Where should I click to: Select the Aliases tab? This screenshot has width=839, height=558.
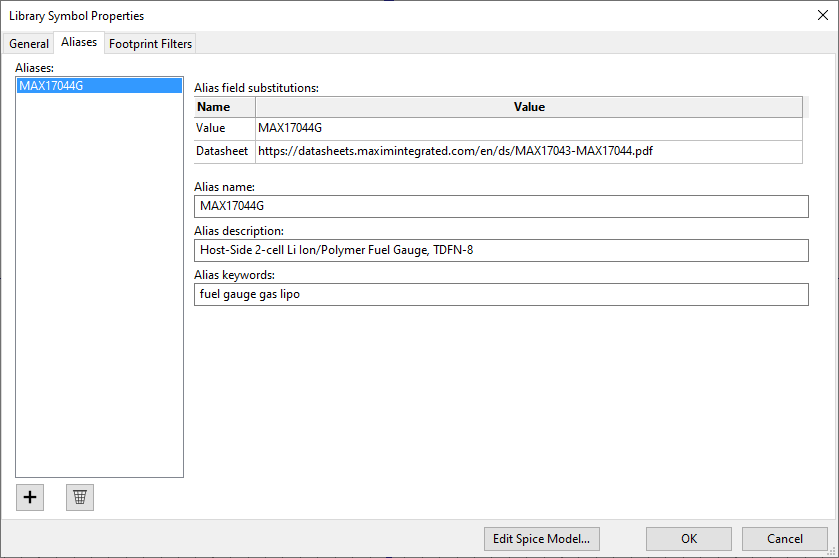pos(79,42)
